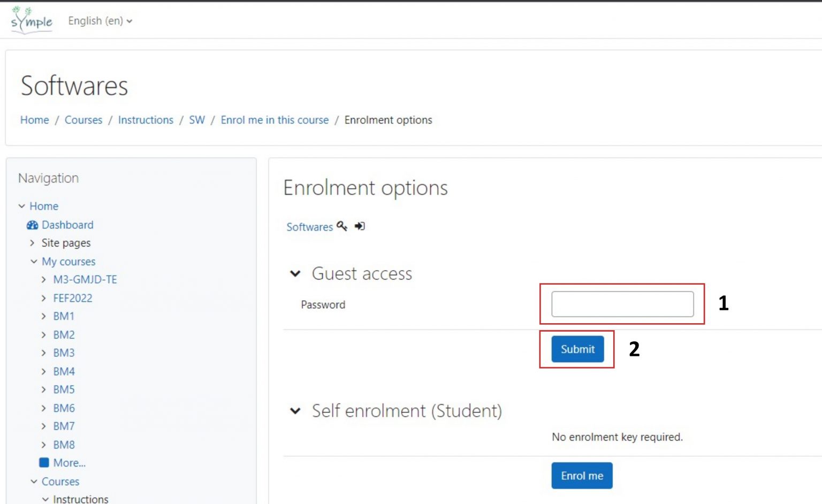Expand the BM2 course chevron
Screen dimensions: 822x504
click(44, 334)
